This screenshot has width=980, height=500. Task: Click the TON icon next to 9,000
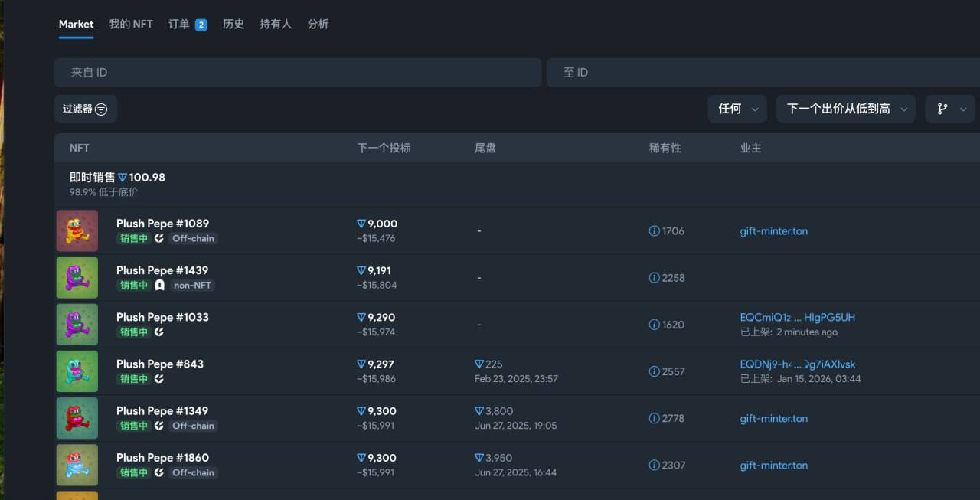361,224
